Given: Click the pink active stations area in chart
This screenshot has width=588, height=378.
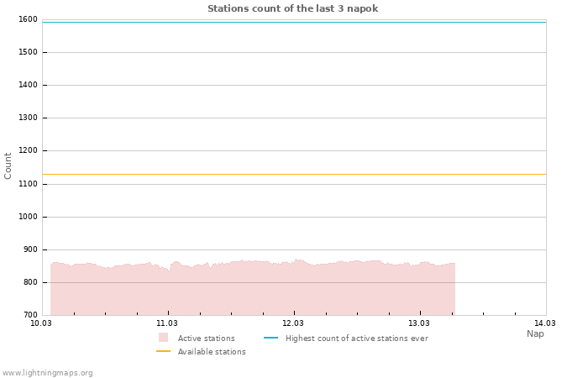Looking at the screenshot, I should [252, 290].
